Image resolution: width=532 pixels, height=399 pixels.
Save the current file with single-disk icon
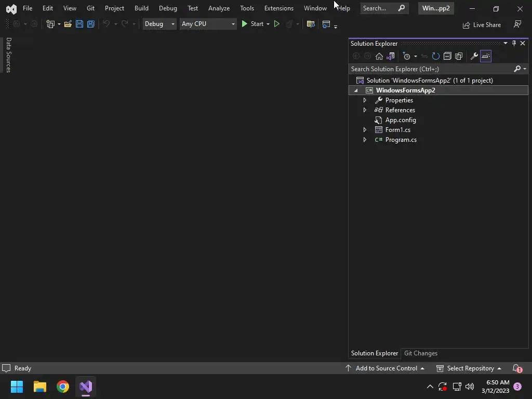click(79, 24)
